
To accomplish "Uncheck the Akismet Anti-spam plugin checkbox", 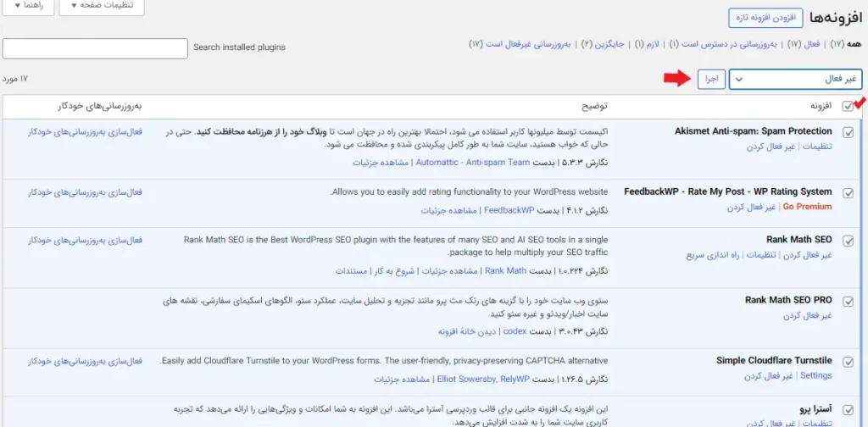I will [848, 132].
